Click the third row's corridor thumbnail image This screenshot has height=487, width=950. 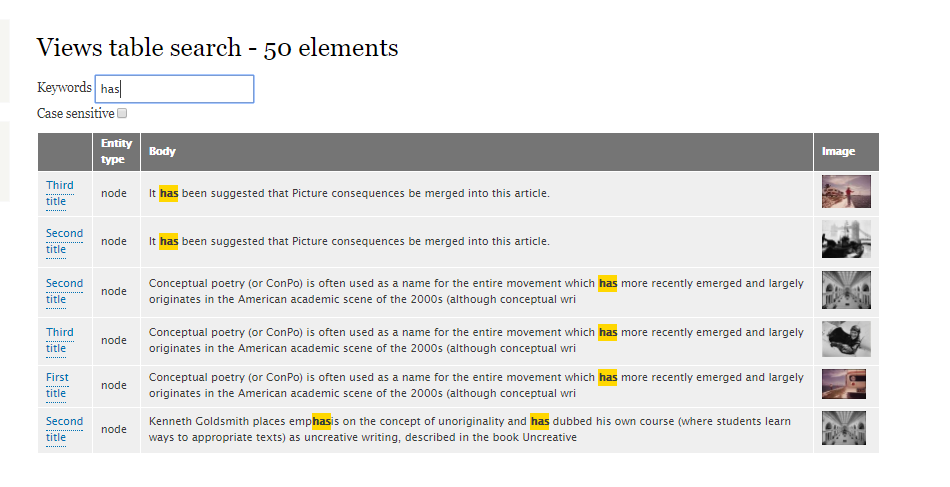pos(845,290)
